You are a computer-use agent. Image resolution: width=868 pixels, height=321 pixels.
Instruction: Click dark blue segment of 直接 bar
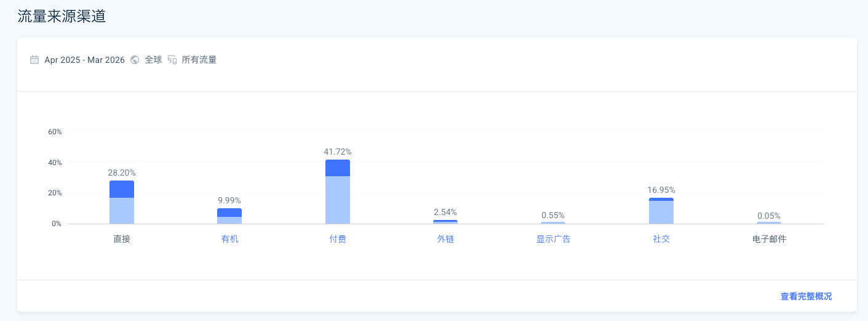(x=122, y=189)
